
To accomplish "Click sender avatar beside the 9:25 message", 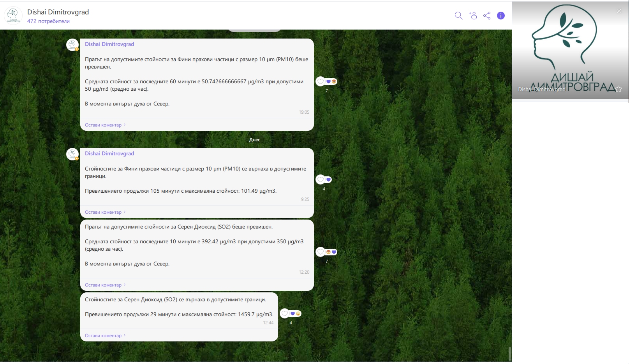I will click(x=72, y=154).
